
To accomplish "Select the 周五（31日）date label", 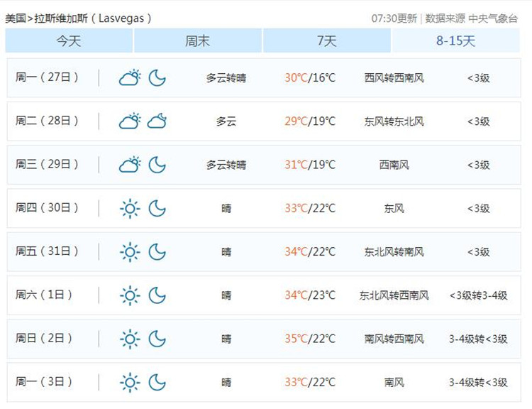I will tap(47, 251).
